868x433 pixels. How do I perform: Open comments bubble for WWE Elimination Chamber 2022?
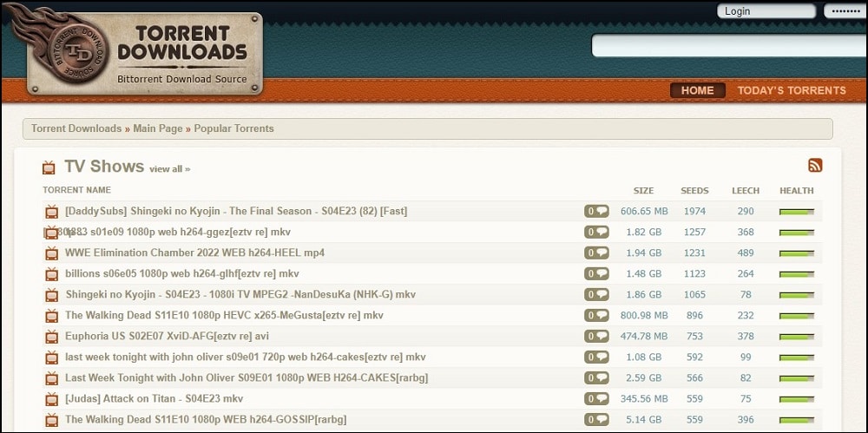596,253
